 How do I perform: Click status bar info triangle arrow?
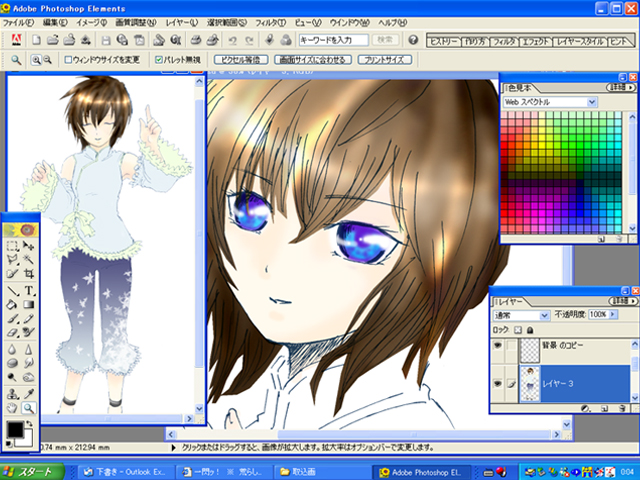173,448
